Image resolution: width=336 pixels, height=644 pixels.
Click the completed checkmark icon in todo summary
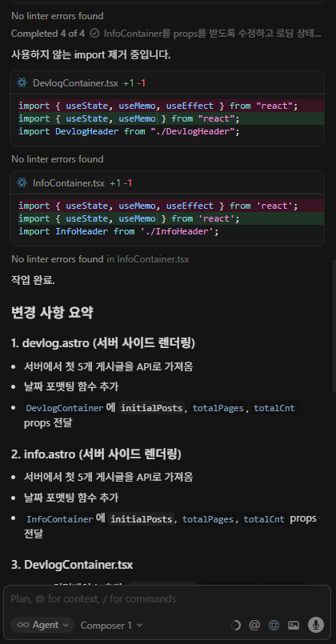click(94, 34)
